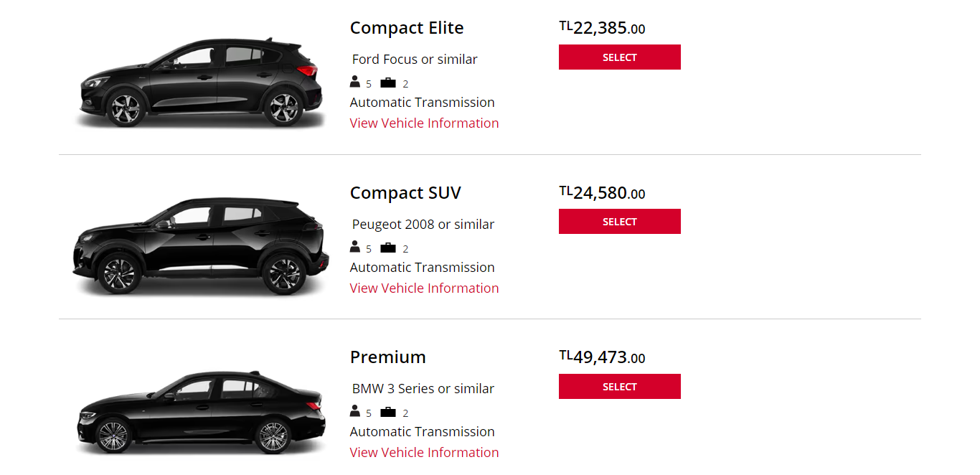Click the Compact SUV heading
Screen dimensions: 980x475
coord(405,193)
